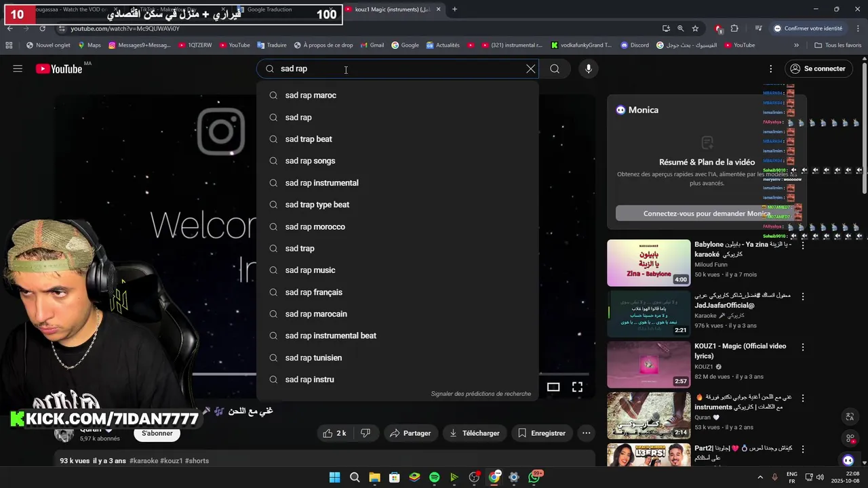This screenshot has height=488, width=868.
Task: Select suggestion 'sad rap instrumental'
Action: point(397,183)
